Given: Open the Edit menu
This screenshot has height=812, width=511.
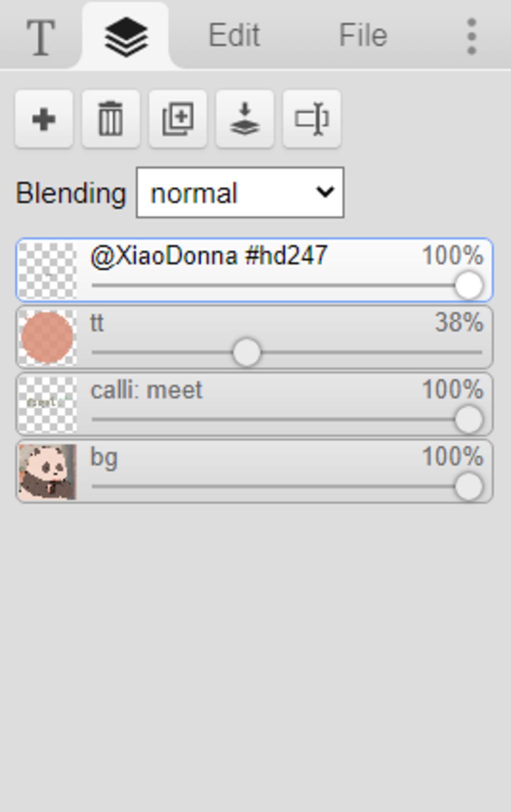Looking at the screenshot, I should (x=234, y=35).
